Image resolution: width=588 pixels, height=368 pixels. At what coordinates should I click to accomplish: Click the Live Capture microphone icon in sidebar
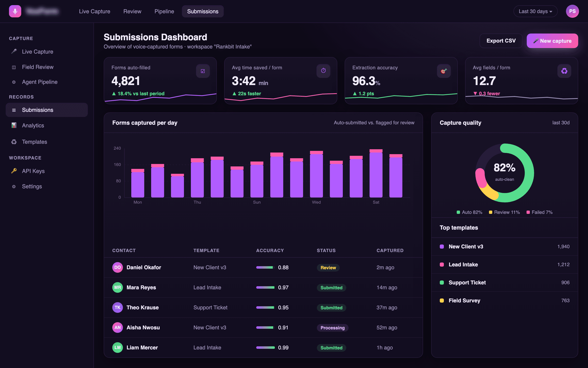tap(14, 51)
